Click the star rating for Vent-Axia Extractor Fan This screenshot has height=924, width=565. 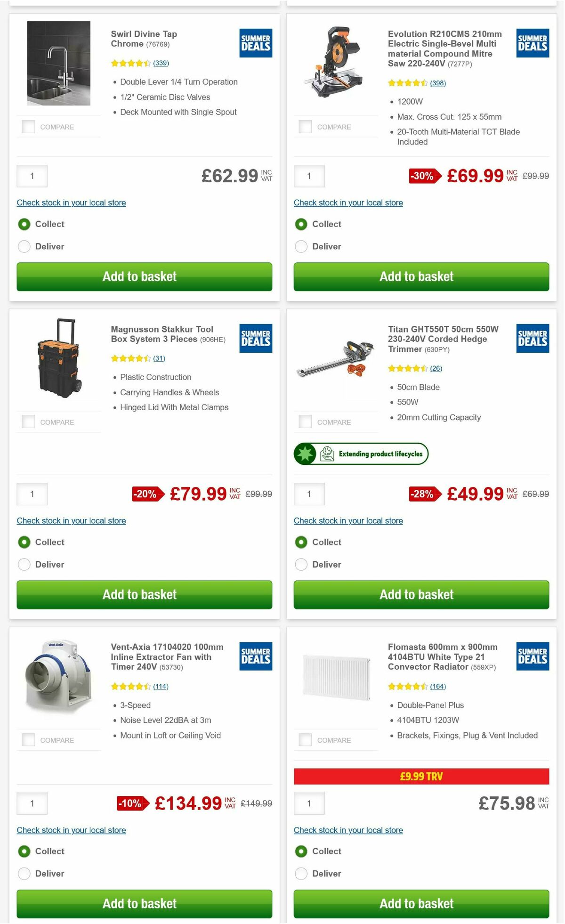coord(132,686)
